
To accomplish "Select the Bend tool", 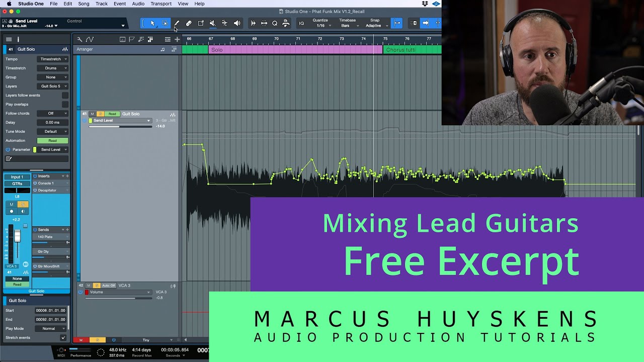I will [224, 23].
